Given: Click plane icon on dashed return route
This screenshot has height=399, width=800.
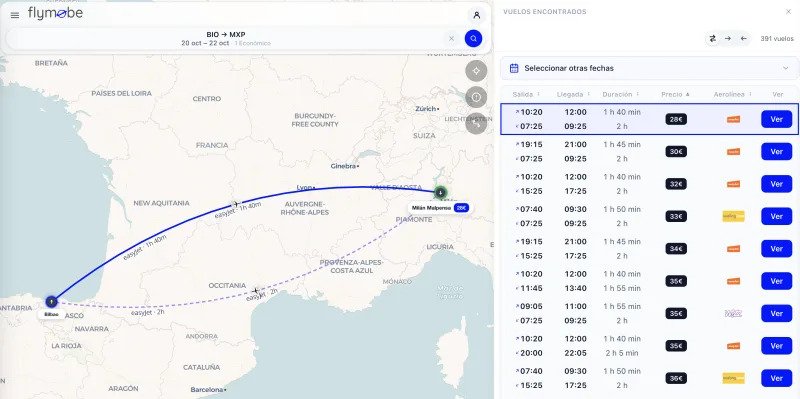Looking at the screenshot, I should tap(256, 291).
